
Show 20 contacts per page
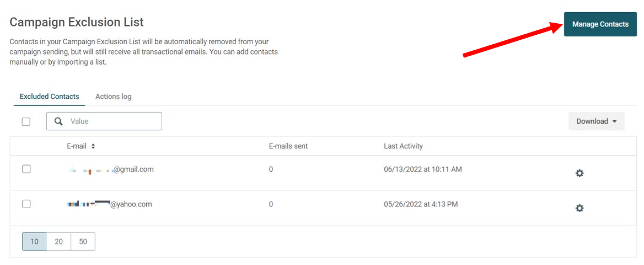coord(59,242)
